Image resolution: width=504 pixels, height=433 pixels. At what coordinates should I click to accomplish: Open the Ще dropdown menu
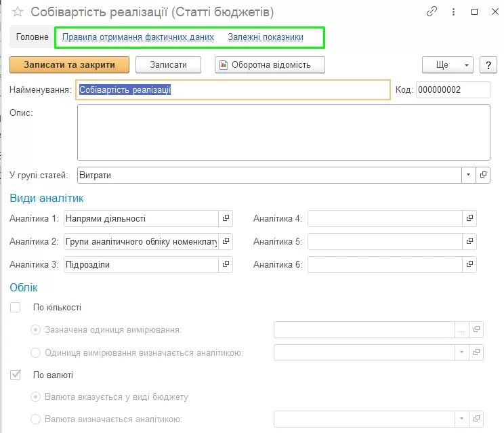447,65
